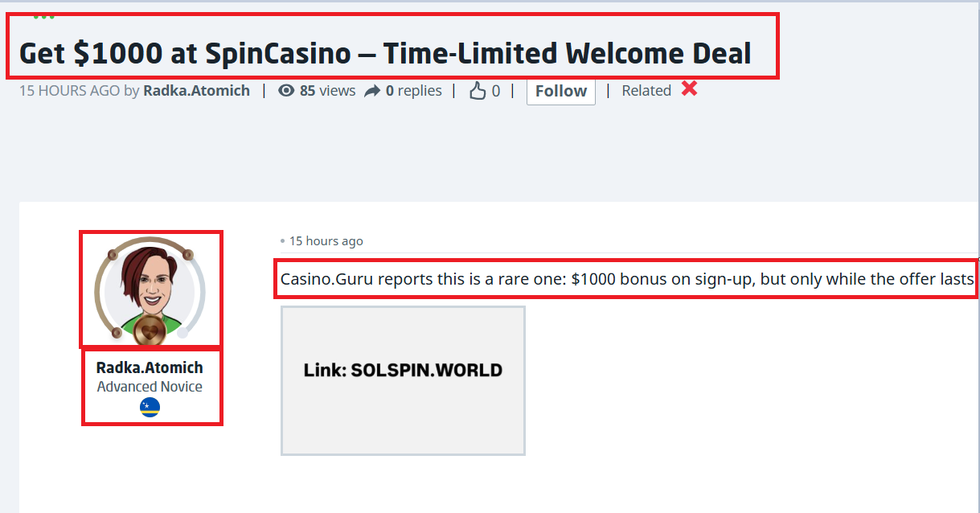Image resolution: width=980 pixels, height=513 pixels.
Task: Click the SpinCasino thread title
Action: coord(385,54)
